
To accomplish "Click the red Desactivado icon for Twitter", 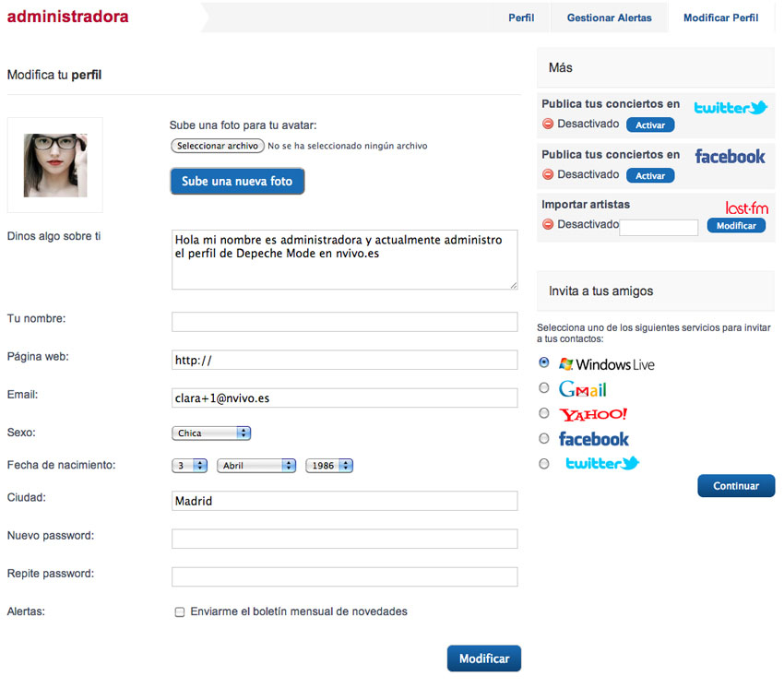I will [x=548, y=124].
